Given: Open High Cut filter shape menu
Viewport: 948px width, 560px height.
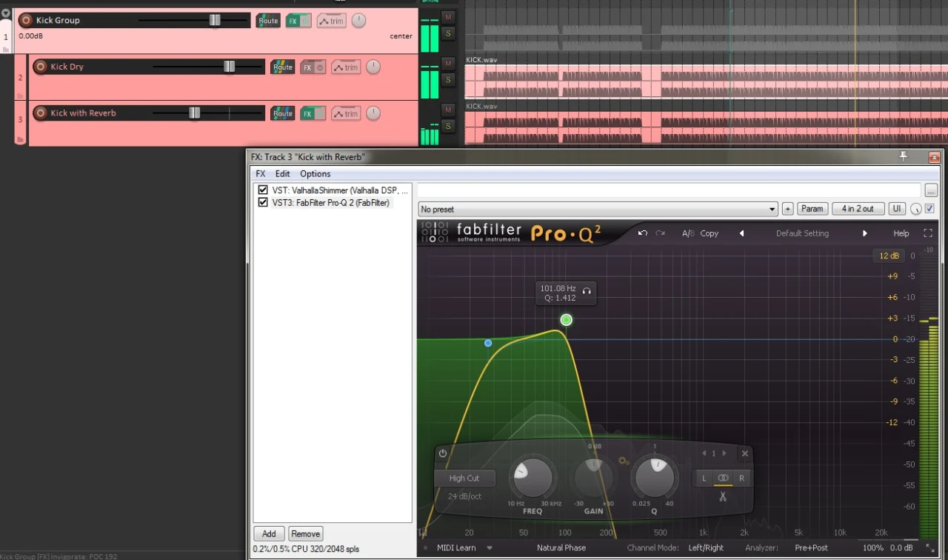Looking at the screenshot, I should (464, 479).
